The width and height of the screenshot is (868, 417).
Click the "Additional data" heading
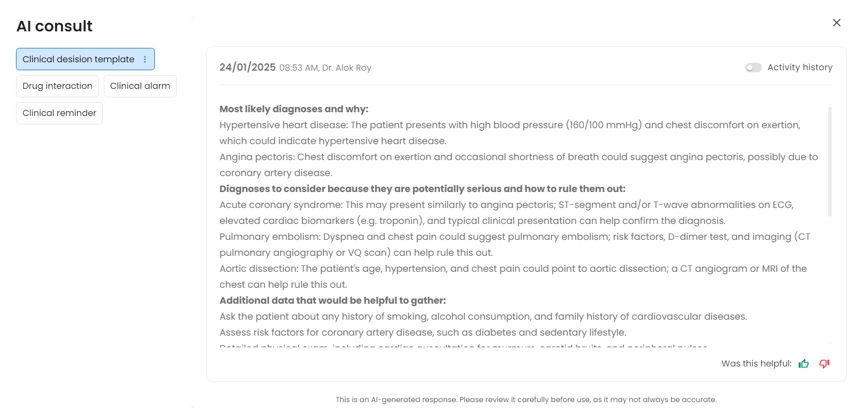pyautogui.click(x=333, y=301)
